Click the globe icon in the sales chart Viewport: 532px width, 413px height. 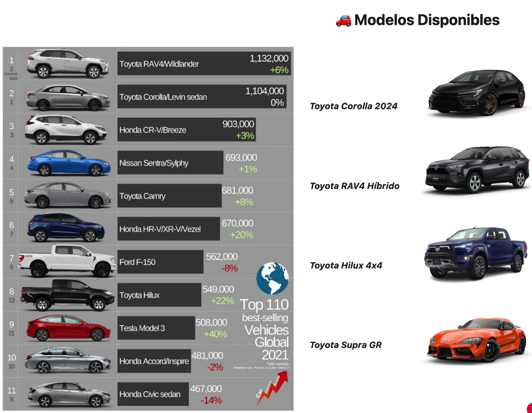pyautogui.click(x=272, y=278)
